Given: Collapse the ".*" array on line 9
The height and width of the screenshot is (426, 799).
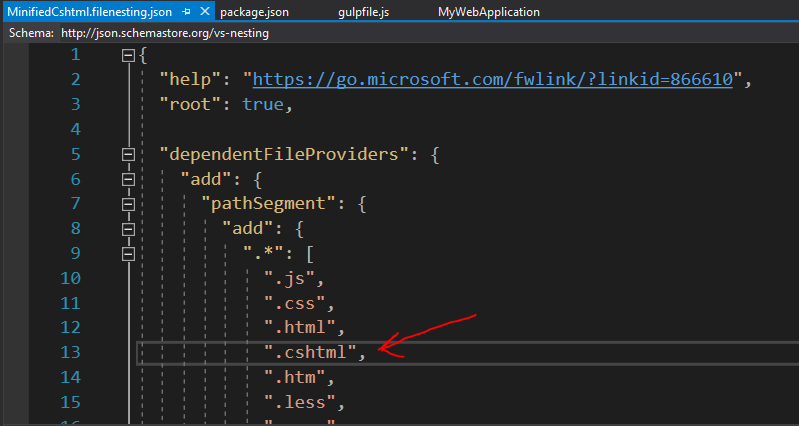Looking at the screenshot, I should 128,254.
